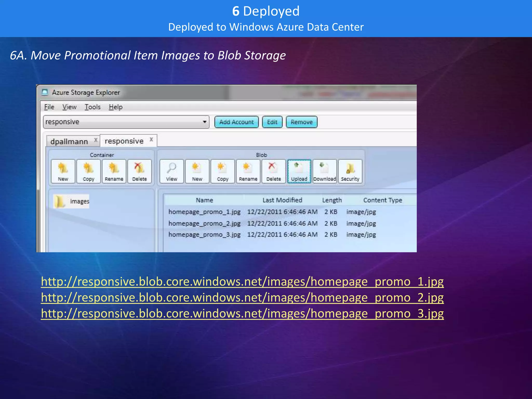Open the homepage_promo_3.jpg blob URL link
This screenshot has width=532, height=399.
[242, 314]
